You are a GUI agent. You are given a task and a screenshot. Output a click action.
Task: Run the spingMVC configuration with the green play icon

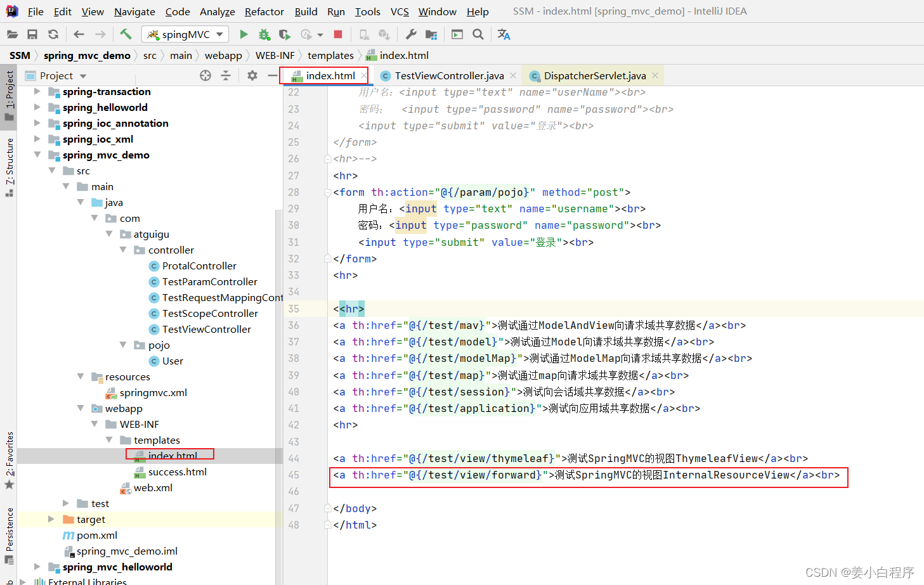point(244,34)
